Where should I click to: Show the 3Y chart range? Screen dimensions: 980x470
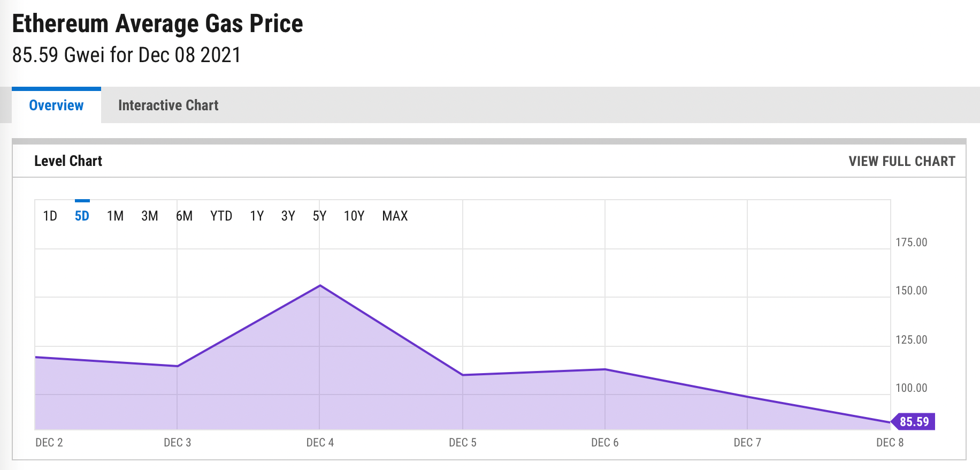[288, 216]
